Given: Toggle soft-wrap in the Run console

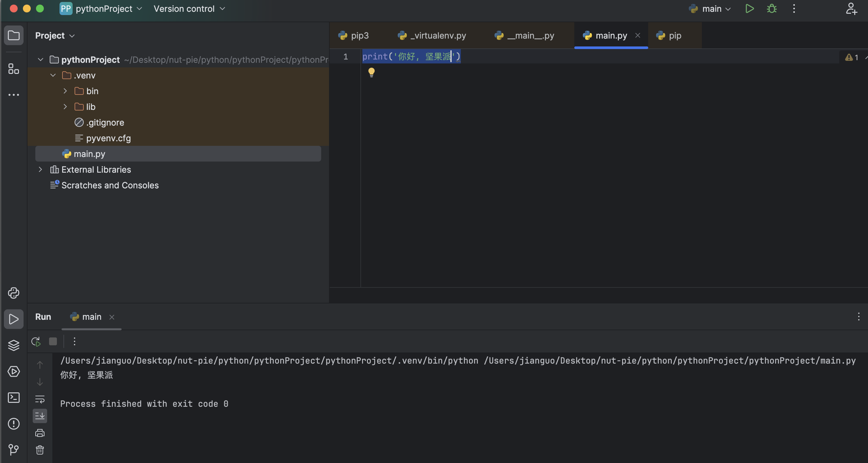Looking at the screenshot, I should pos(40,399).
